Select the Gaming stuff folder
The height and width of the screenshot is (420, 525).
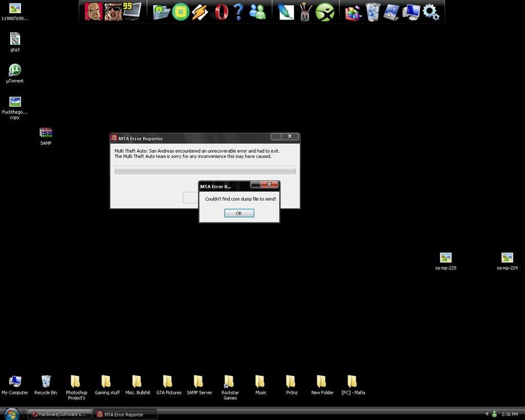(x=107, y=385)
